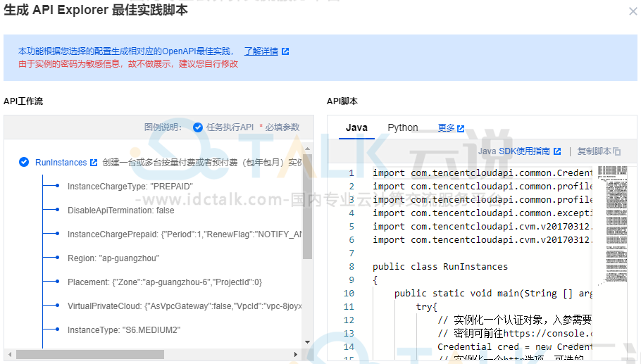Click the code minimap preview
Viewport: 641px width, 364px height.
tap(612, 225)
